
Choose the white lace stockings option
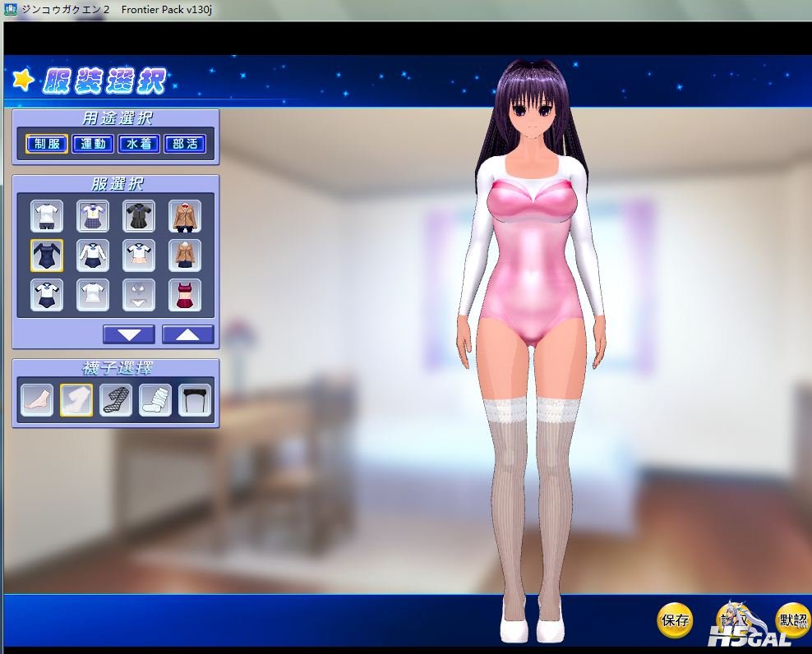pos(76,400)
